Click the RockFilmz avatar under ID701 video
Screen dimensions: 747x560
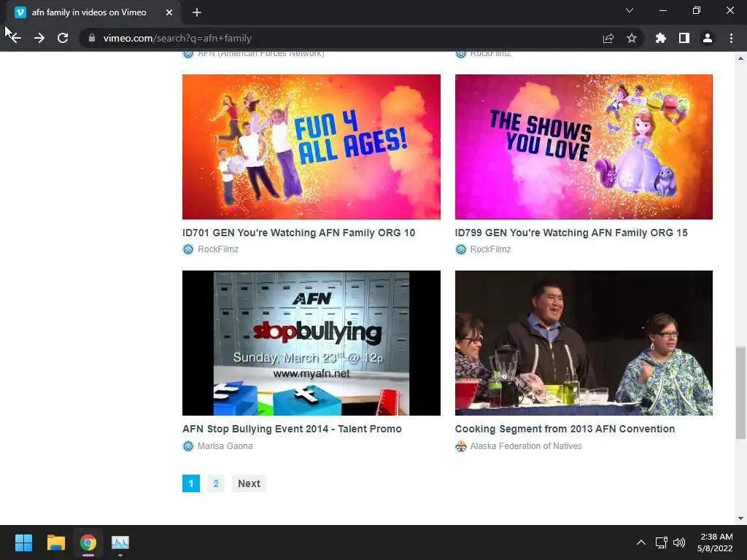[x=188, y=249]
